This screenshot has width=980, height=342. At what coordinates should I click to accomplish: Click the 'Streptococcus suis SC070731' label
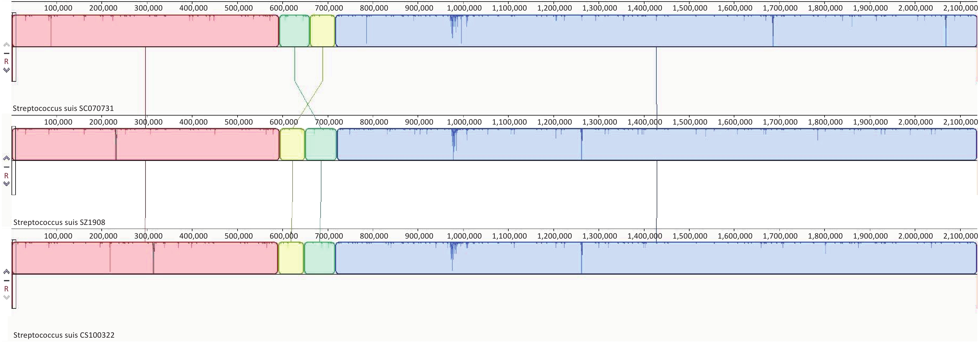pos(63,108)
